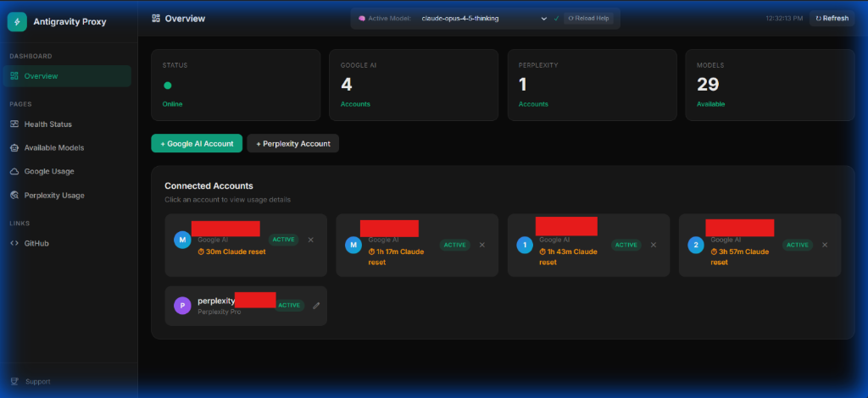Click the Google AI accounts count card
Image resolution: width=868 pixels, height=398 pixels.
pos(414,86)
